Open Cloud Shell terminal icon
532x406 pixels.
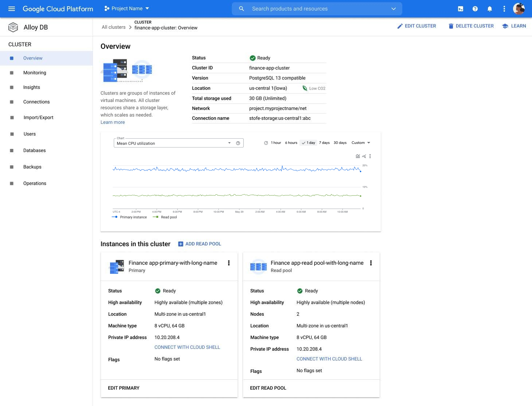(461, 9)
